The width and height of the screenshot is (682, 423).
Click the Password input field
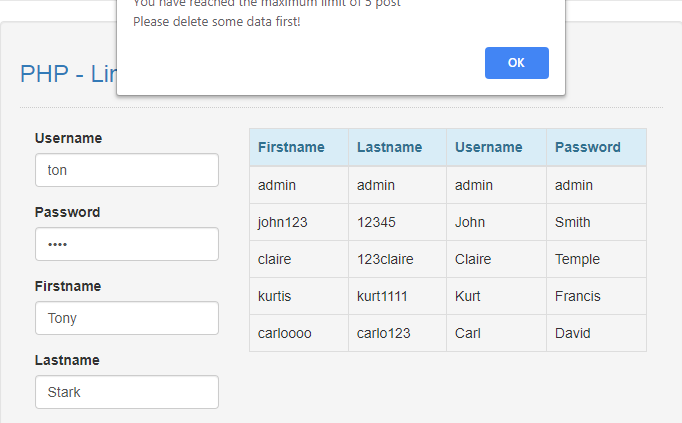point(126,244)
